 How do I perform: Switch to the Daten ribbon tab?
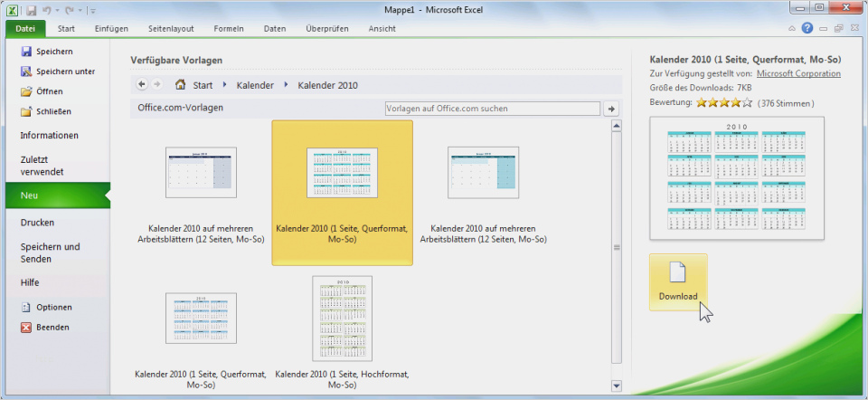275,29
